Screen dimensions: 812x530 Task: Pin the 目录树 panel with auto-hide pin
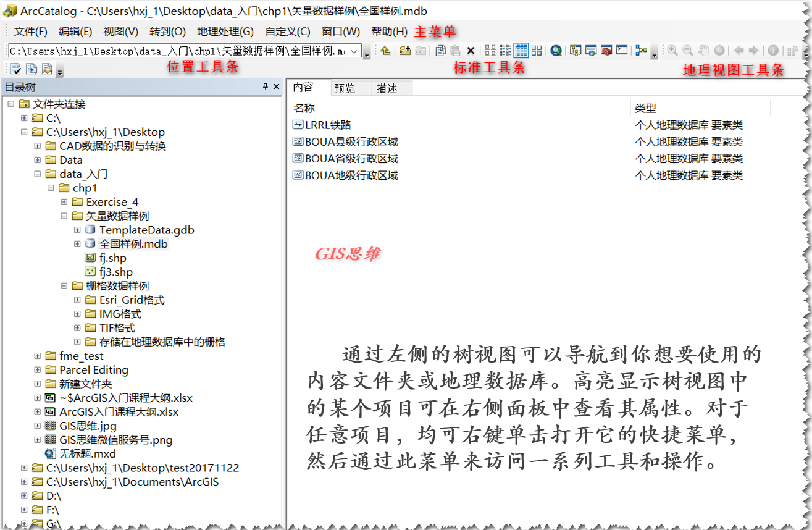(x=266, y=87)
